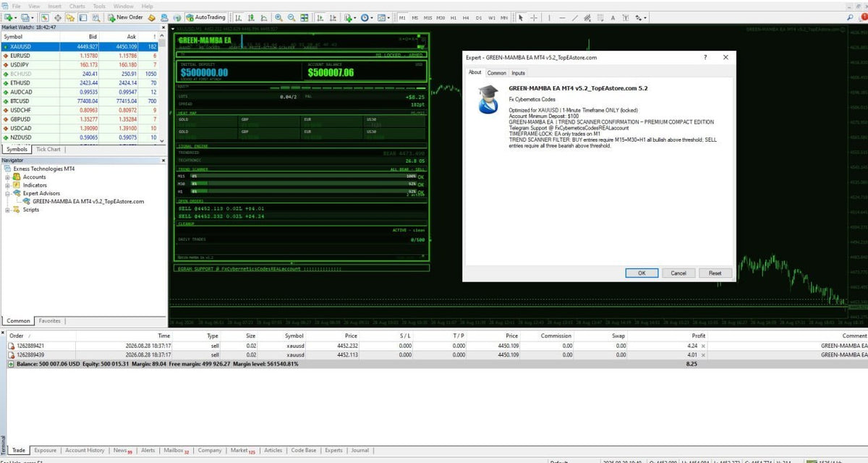Expand the Scripts tree node

pos(8,210)
